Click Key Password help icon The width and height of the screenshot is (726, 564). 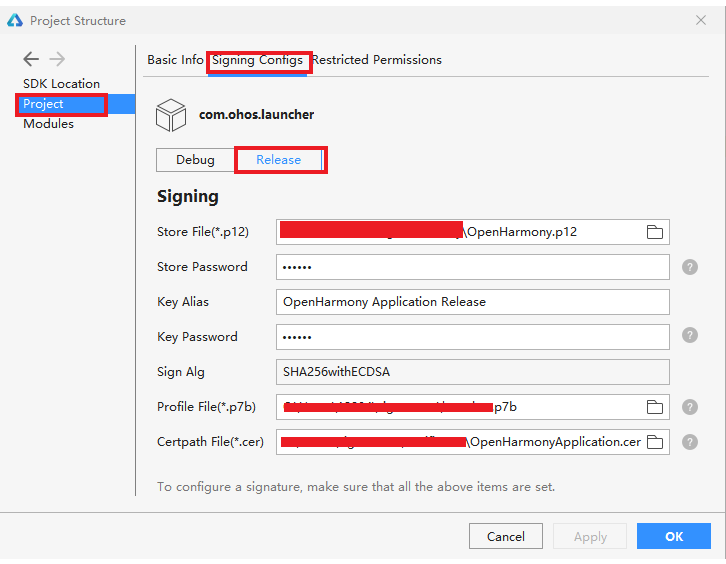click(x=690, y=336)
